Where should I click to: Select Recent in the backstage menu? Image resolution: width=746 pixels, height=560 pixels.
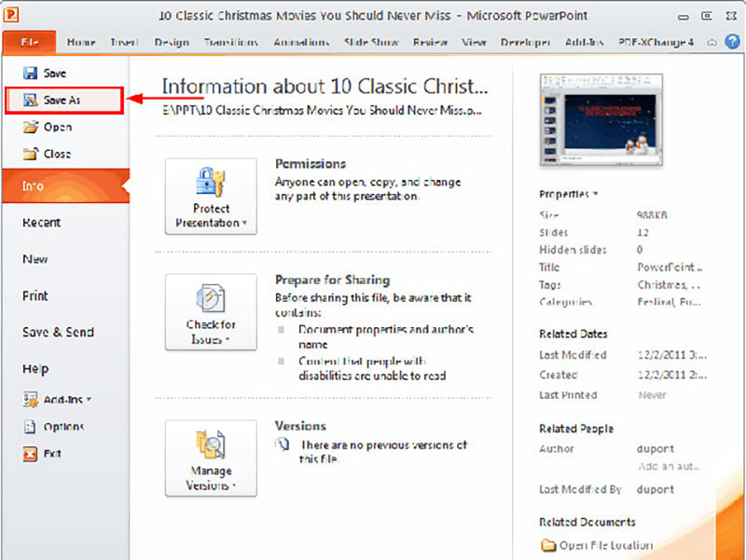[x=41, y=223]
